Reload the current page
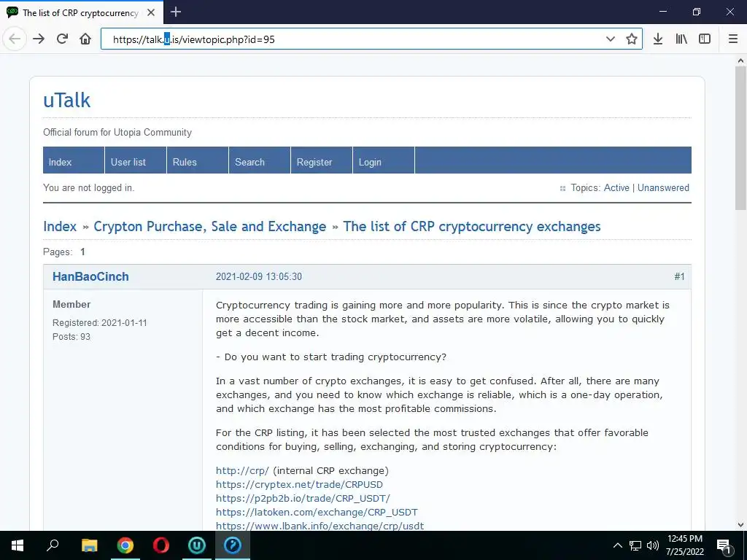The height and width of the screenshot is (560, 747). point(62,39)
